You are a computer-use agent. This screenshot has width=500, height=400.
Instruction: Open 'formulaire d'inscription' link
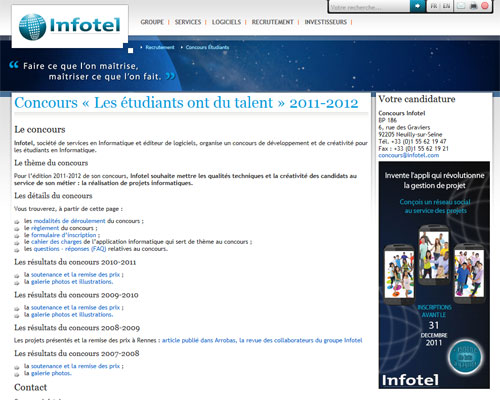[64, 235]
